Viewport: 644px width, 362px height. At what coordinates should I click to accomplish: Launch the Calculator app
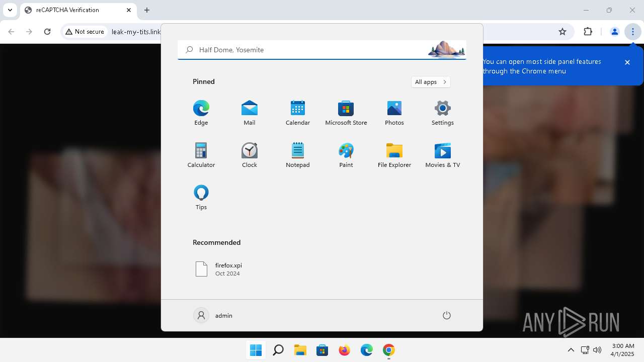coord(201,155)
